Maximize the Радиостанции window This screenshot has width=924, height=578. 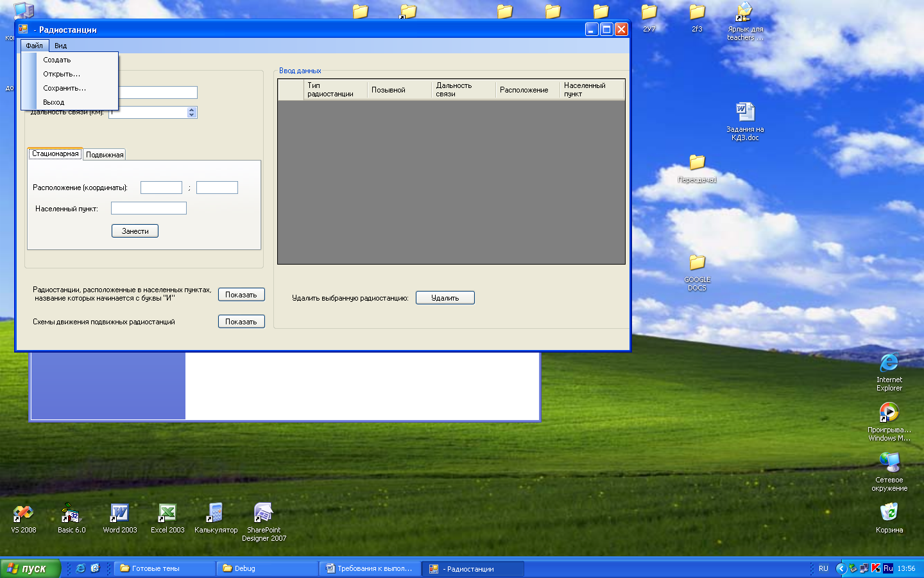click(x=606, y=29)
